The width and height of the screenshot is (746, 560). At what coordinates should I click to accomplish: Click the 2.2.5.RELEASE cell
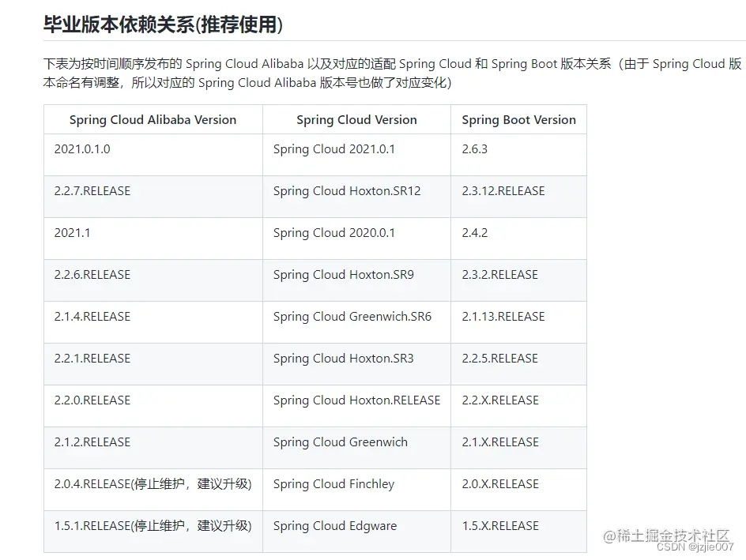coord(518,364)
